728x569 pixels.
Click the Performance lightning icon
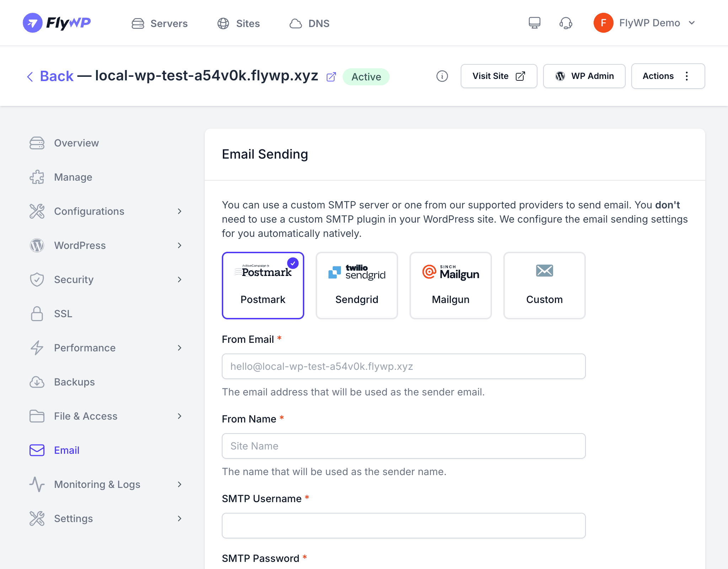37,348
